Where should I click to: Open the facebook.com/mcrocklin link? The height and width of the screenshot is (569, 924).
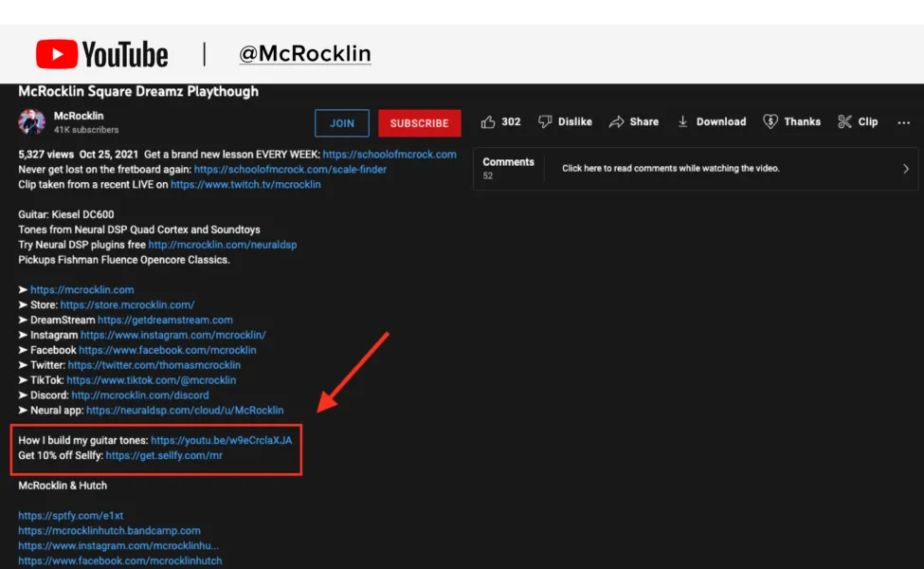coord(168,350)
